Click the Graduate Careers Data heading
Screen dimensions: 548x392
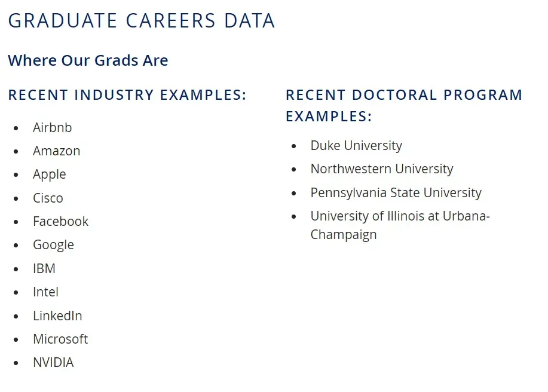click(142, 21)
